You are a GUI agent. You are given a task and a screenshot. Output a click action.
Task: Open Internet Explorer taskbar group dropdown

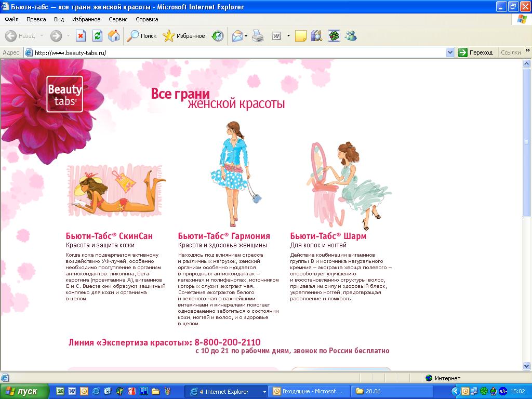(x=264, y=392)
